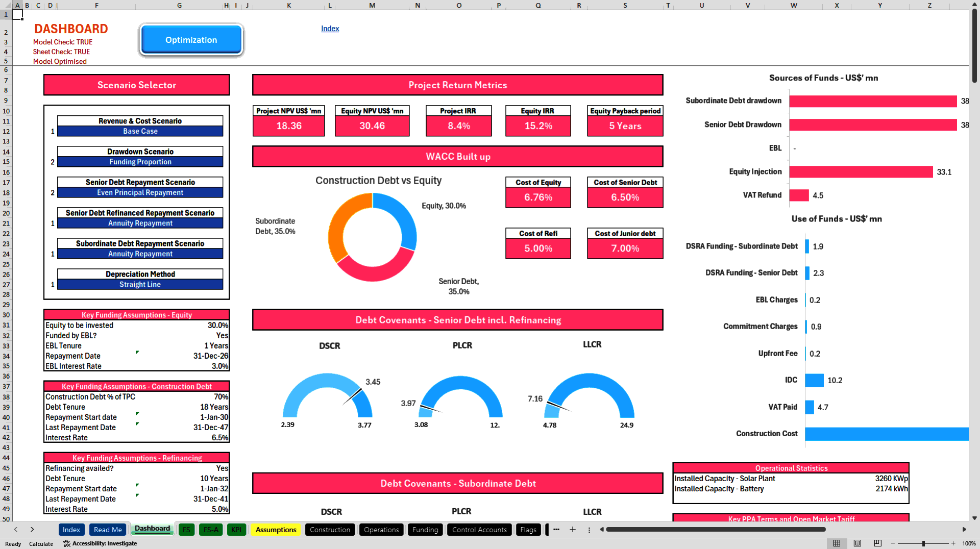
Task: Click the IDC bar in Use of Funds chart
Action: coord(814,380)
